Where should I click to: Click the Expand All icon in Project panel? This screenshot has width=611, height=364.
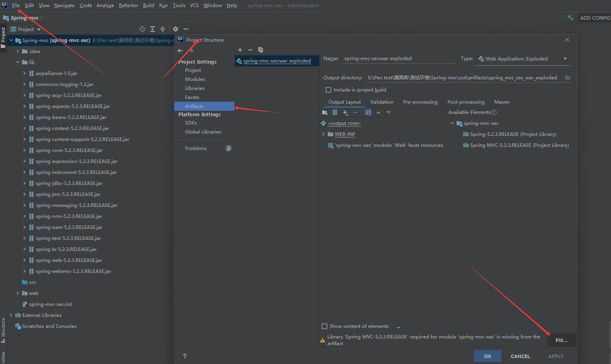pyautogui.click(x=152, y=29)
